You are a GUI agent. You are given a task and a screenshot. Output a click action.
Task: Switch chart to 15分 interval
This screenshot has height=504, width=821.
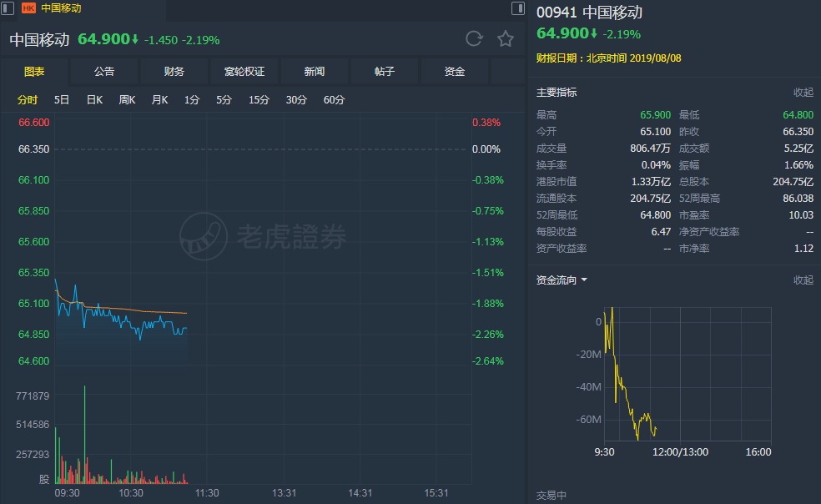coord(259,99)
